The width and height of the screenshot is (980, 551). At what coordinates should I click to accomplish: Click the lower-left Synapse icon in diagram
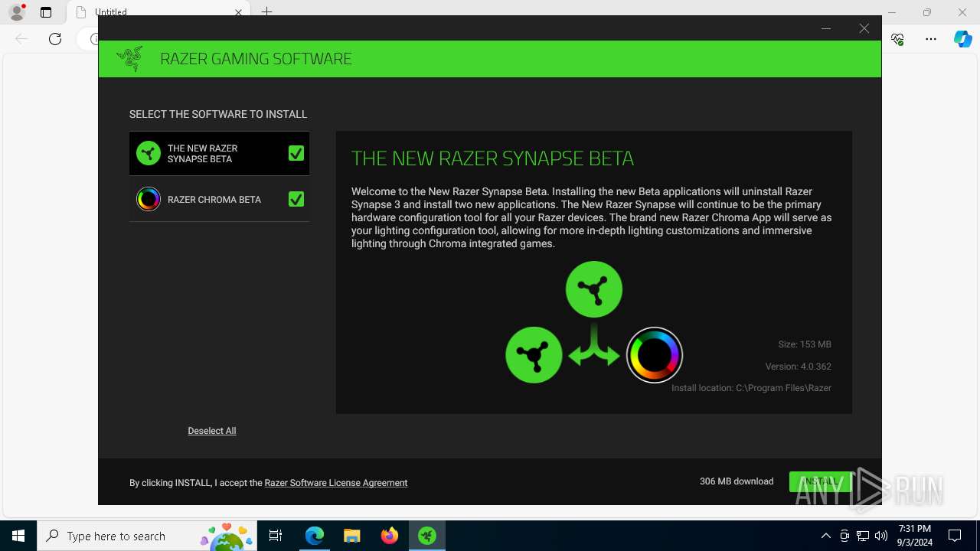pos(534,355)
